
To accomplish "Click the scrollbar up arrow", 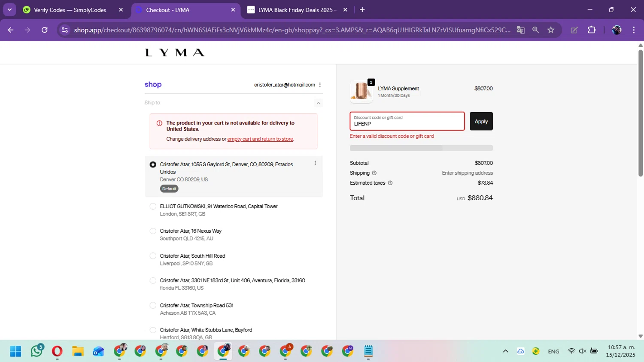I will point(641,45).
